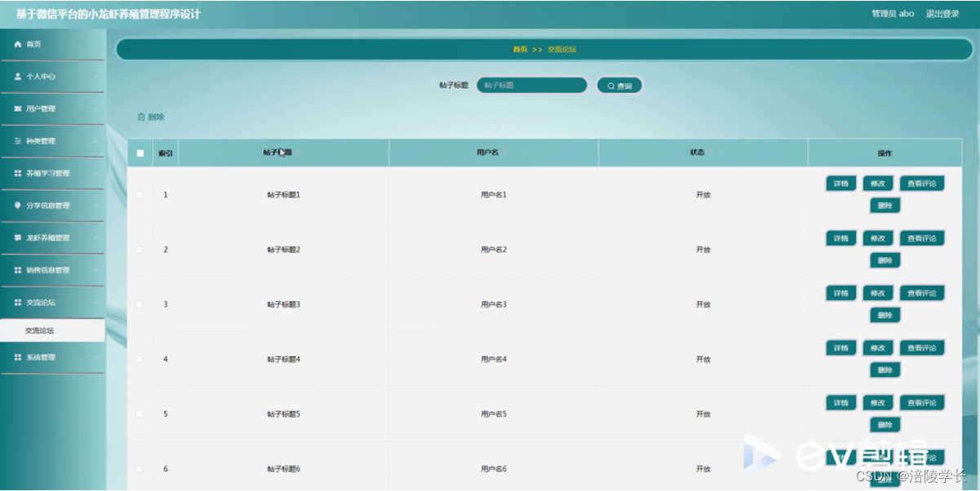Screen dimensions: 980x491
Task: Focus the 帖子标题 search input field
Action: click(532, 85)
